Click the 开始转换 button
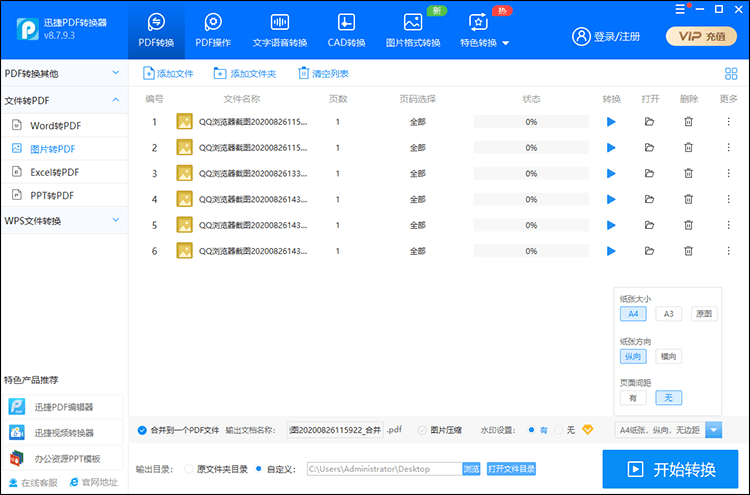 pyautogui.click(x=670, y=469)
